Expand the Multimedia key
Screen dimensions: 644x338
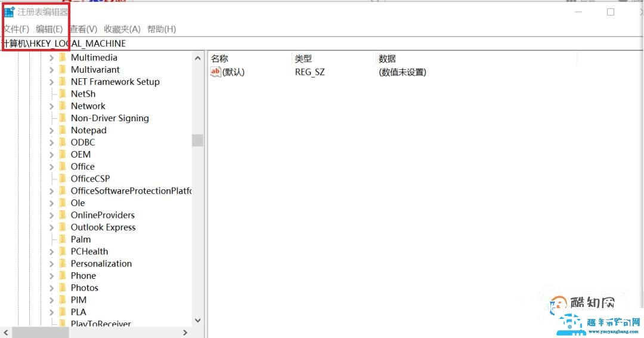point(52,58)
